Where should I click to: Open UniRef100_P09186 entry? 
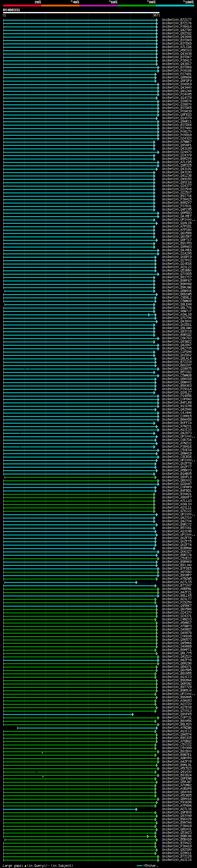[177, 71]
